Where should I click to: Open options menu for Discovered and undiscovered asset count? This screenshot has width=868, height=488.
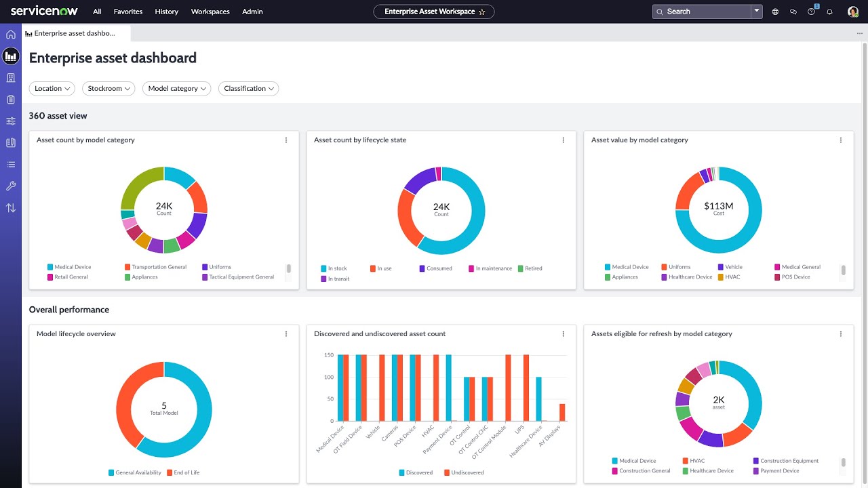(564, 334)
